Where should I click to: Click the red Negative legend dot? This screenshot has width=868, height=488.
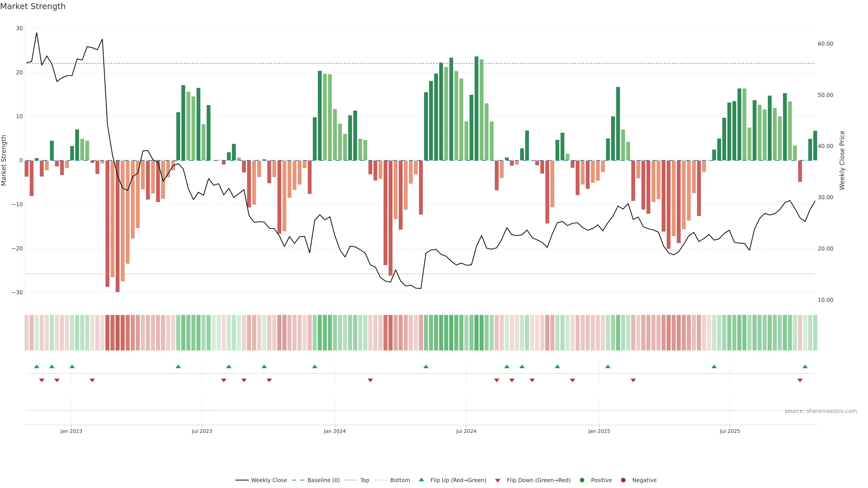tap(623, 480)
